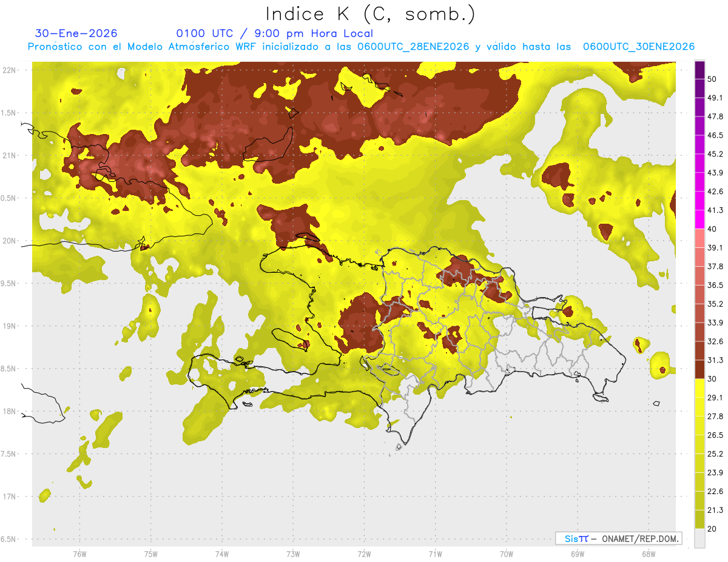Image resolution: width=728 pixels, height=562 pixels.
Task: Select the latitude axis label 18N
Action: pos(10,412)
